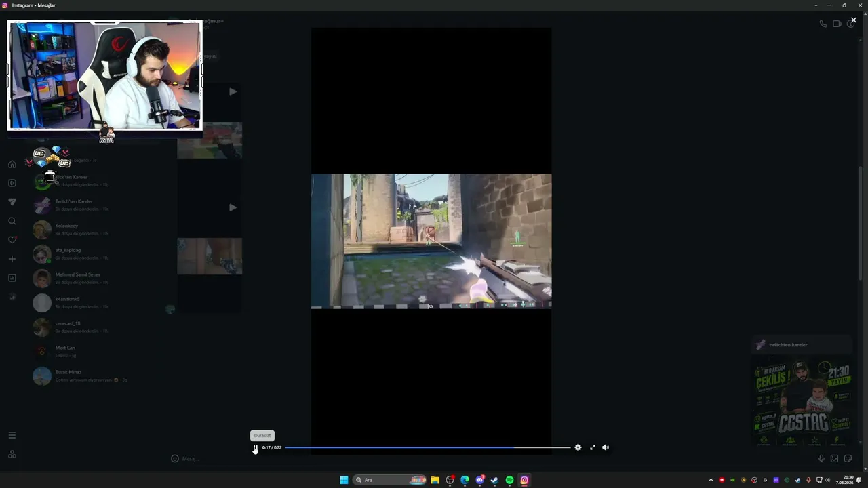Attach a photo with the image icon
Image resolution: width=868 pixels, height=488 pixels.
pyautogui.click(x=835, y=459)
